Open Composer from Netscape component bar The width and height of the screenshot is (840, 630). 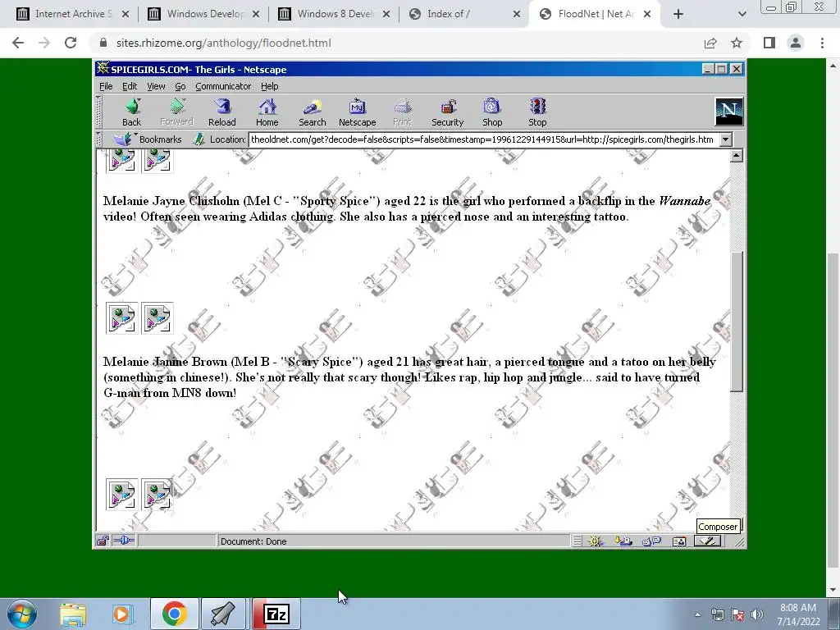coord(707,541)
